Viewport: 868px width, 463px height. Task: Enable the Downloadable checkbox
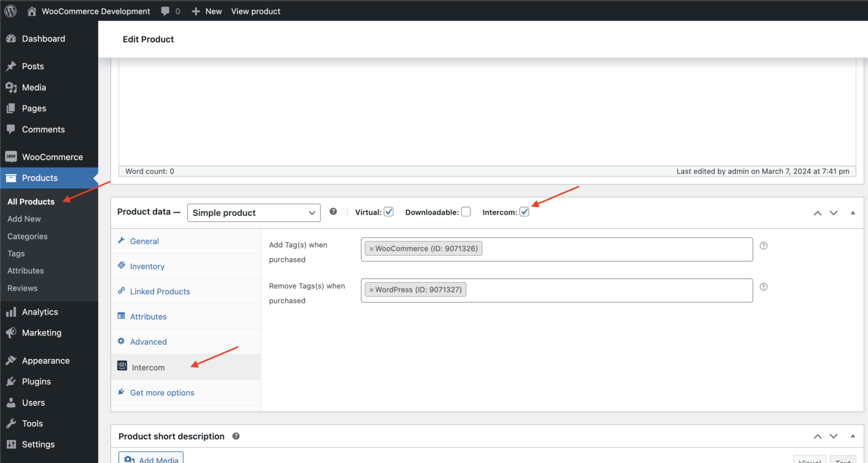[x=466, y=212]
